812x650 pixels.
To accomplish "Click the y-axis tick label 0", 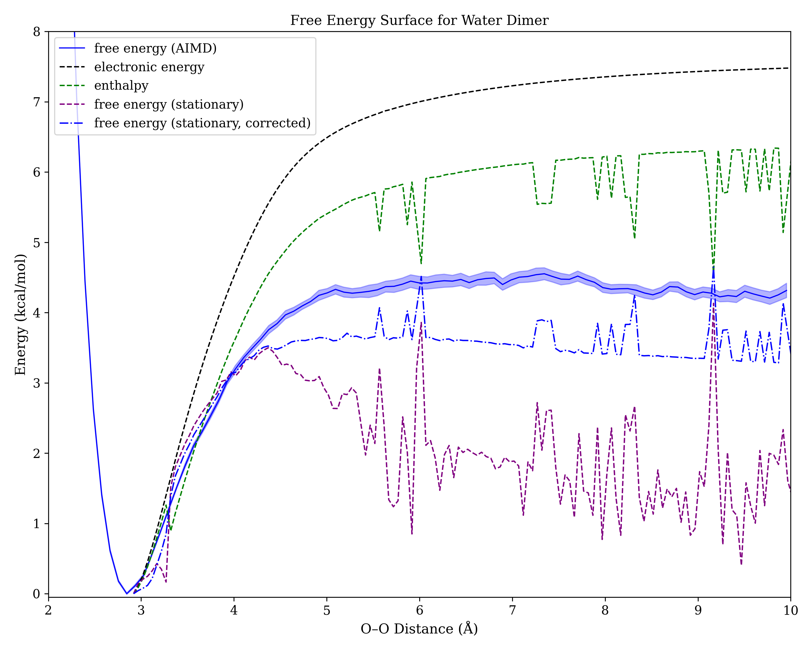I will click(37, 594).
